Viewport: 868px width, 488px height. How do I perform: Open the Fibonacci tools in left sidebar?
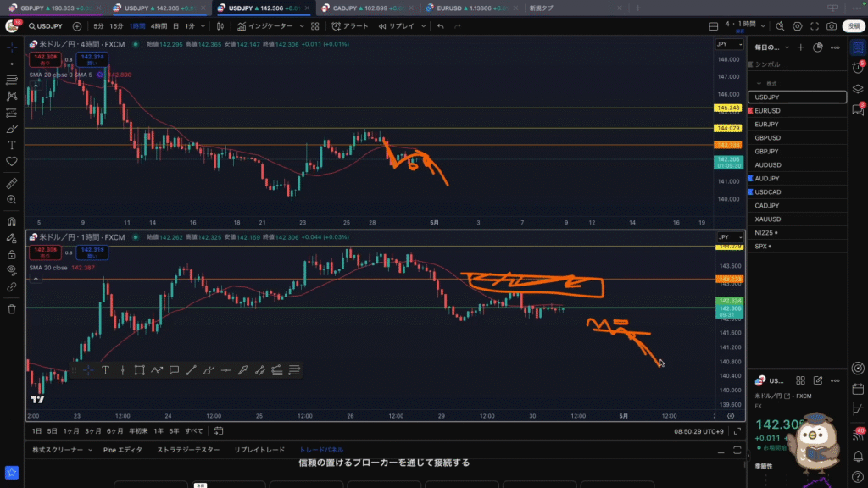tap(12, 80)
